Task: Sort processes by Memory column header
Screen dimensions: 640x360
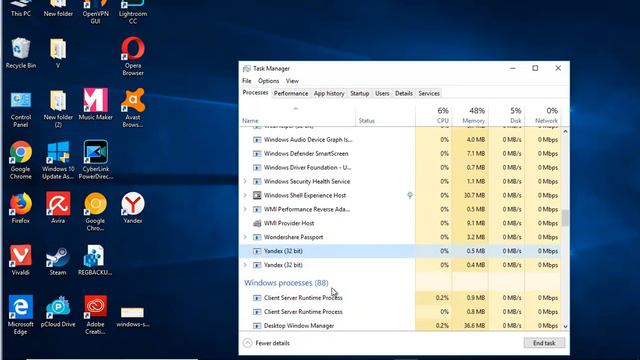Action: click(x=470, y=115)
